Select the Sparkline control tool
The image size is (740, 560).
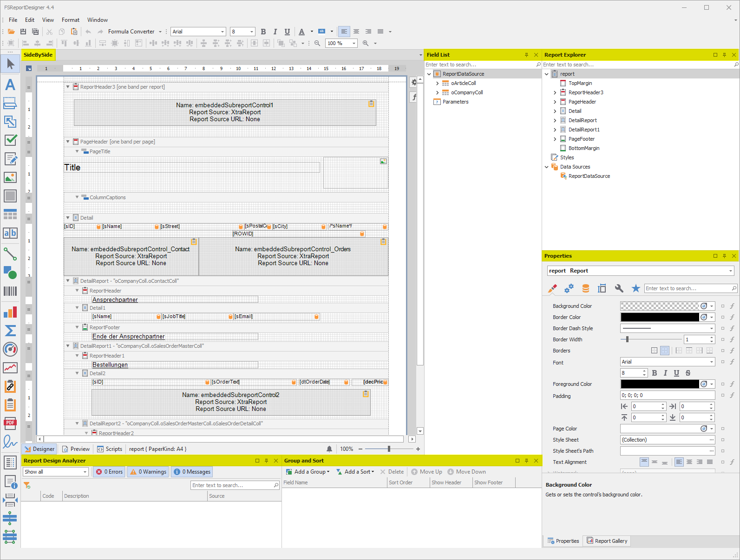point(10,368)
